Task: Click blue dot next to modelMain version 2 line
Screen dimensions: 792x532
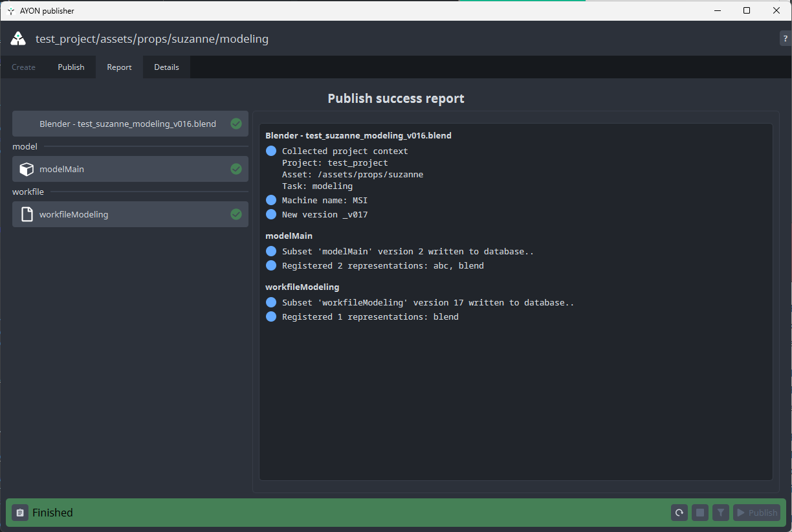Action: [271, 252]
